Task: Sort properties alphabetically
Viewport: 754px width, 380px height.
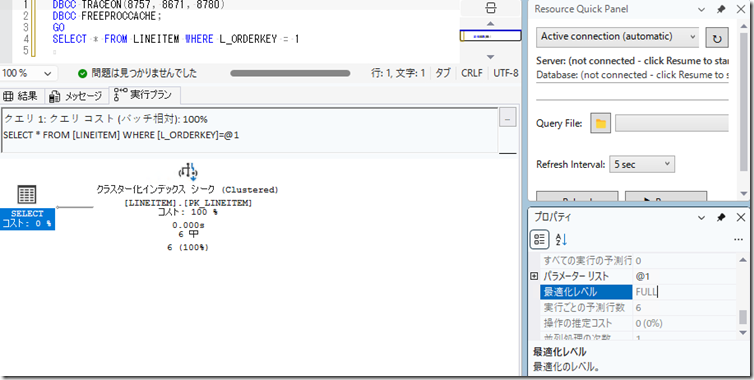Action: click(561, 240)
